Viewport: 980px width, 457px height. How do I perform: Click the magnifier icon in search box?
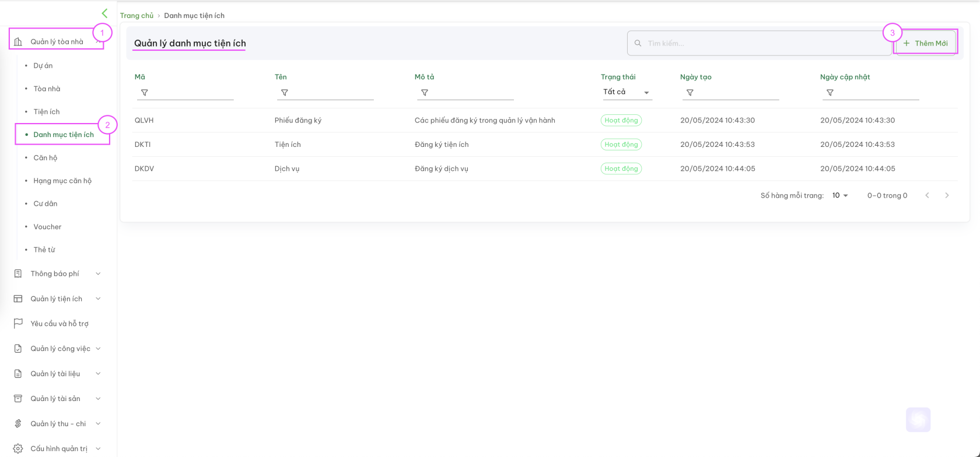[x=638, y=43]
